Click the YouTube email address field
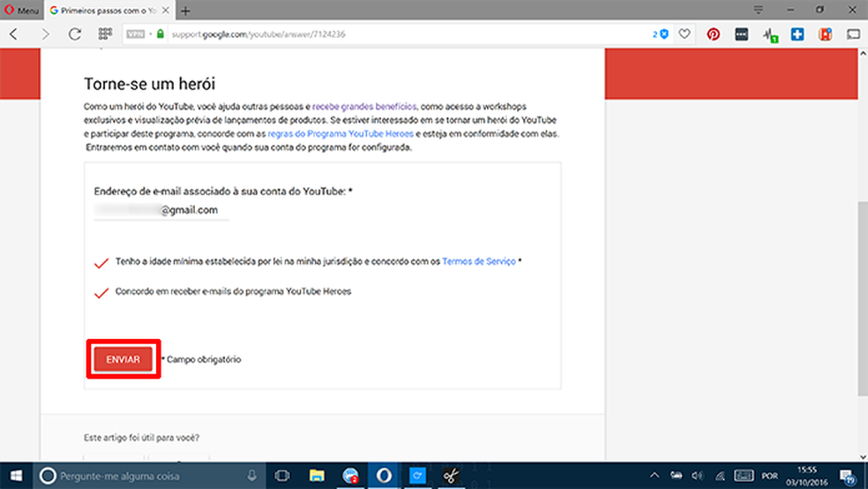The width and height of the screenshot is (868, 489). (x=161, y=210)
